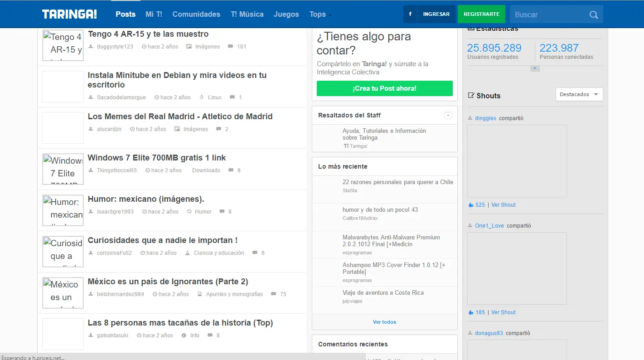This screenshot has height=360, width=644.
Task: Open thumbnail of México es un país post
Action: point(63,293)
